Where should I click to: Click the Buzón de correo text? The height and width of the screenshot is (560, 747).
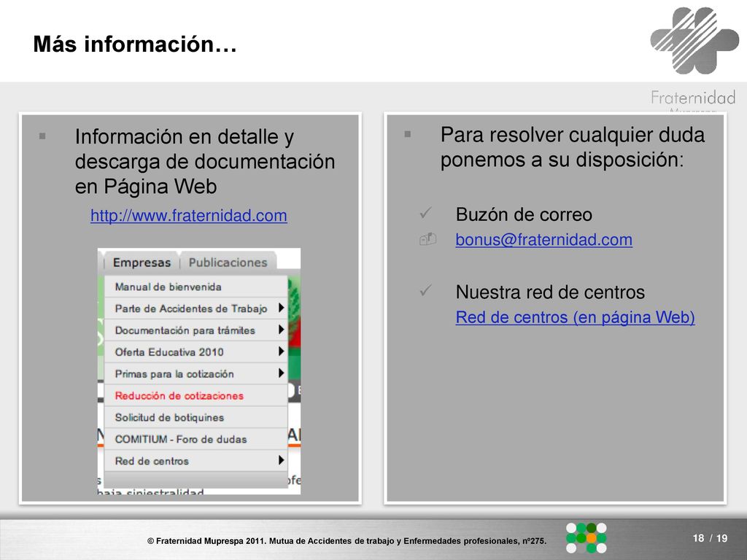coord(524,215)
